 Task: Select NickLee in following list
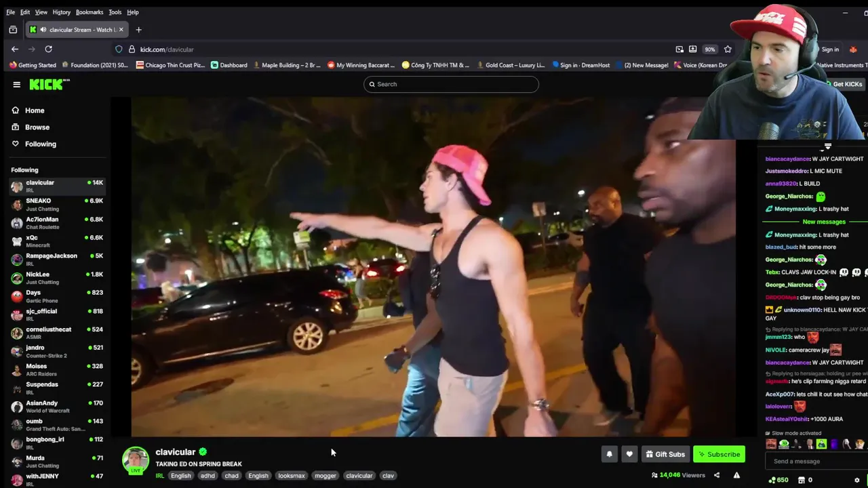click(x=57, y=277)
